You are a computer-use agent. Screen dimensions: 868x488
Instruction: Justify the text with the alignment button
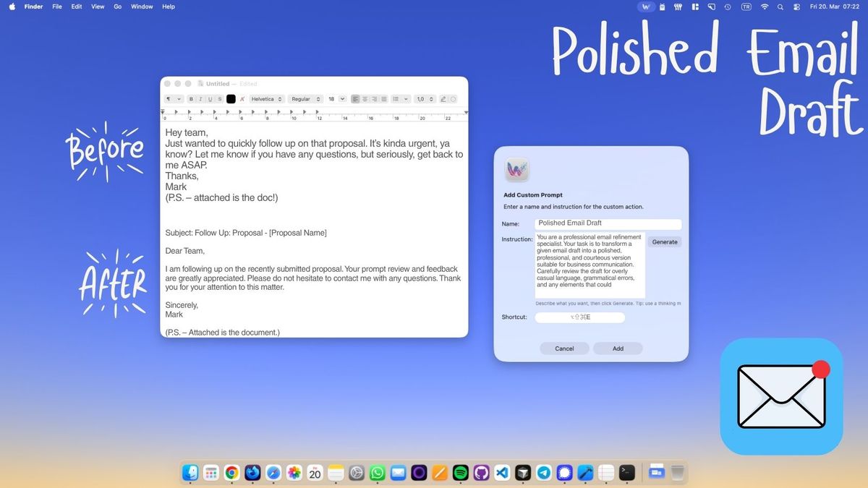[x=384, y=99]
